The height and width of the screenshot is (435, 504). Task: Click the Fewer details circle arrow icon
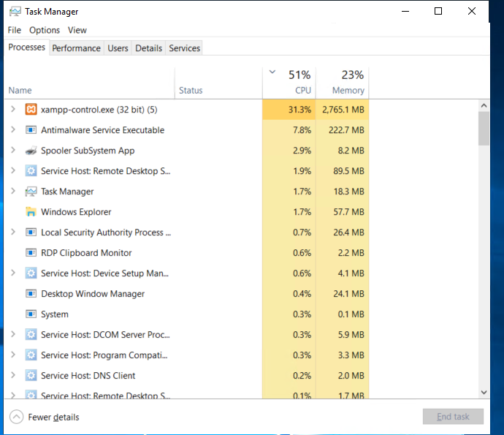click(16, 417)
